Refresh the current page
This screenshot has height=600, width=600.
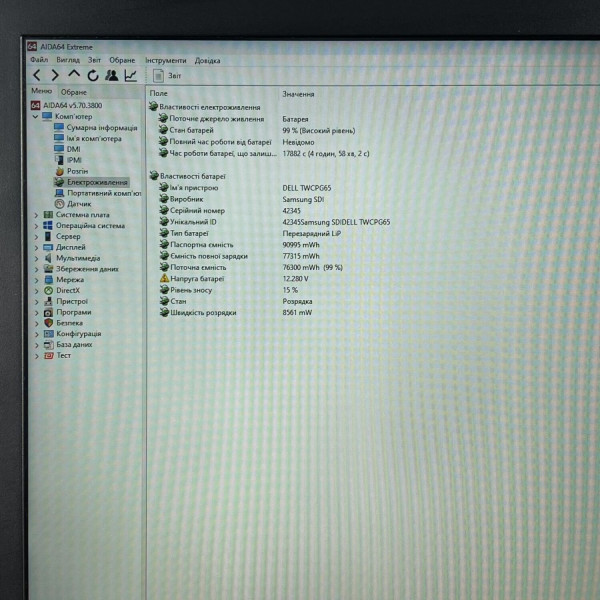coord(93,76)
